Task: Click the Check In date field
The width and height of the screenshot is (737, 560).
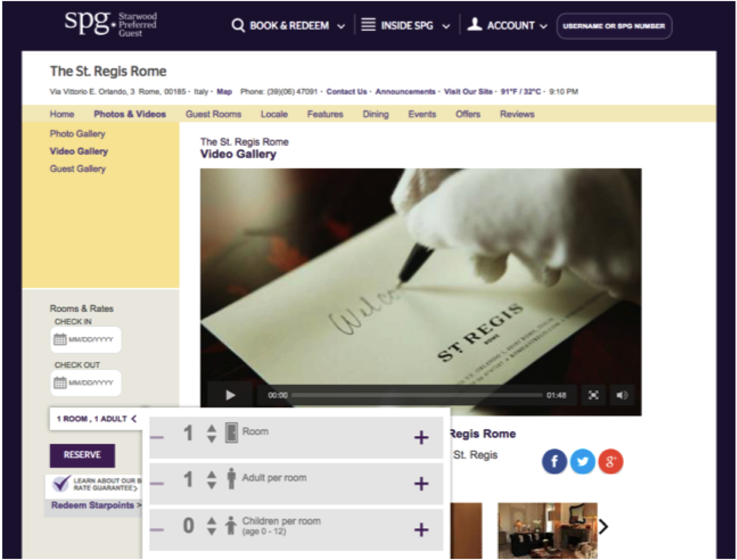Action: coord(86,340)
